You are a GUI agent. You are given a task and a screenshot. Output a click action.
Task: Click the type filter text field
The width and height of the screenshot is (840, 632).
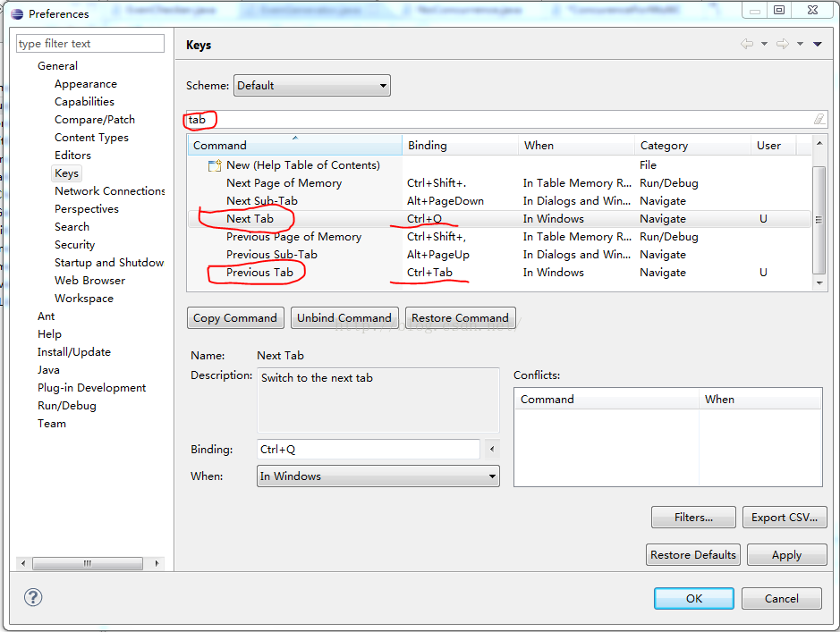[90, 43]
